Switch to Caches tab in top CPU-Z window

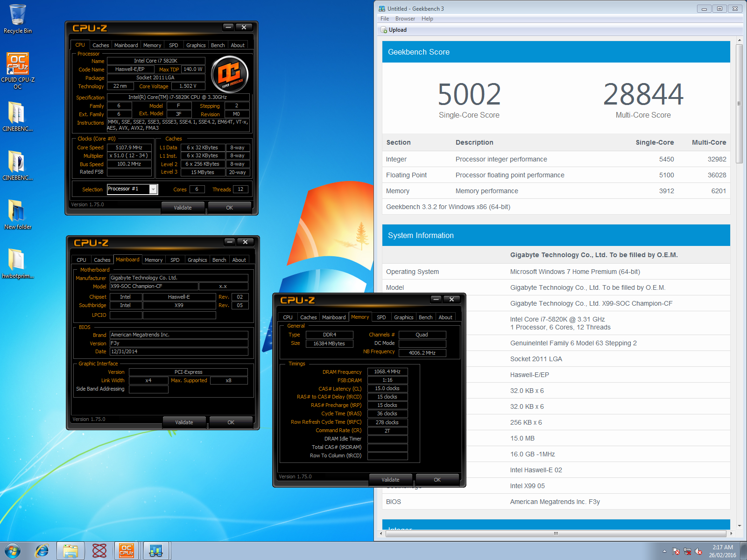click(x=100, y=45)
